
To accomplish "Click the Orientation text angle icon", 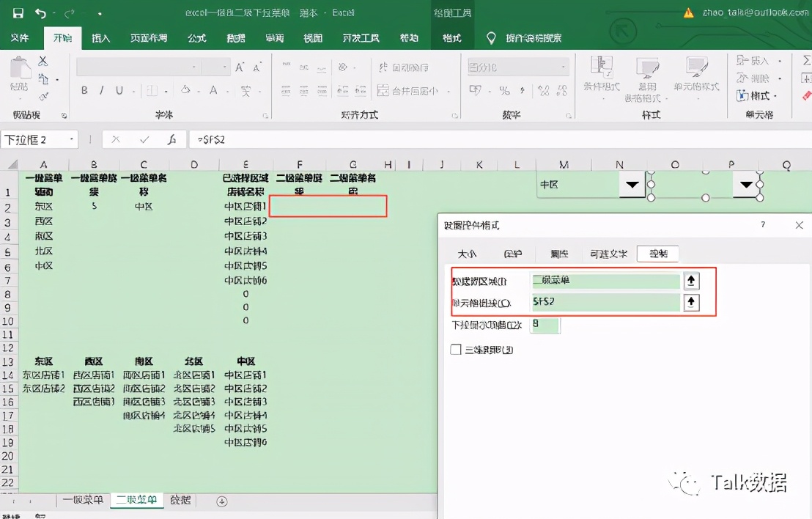I will point(343,67).
